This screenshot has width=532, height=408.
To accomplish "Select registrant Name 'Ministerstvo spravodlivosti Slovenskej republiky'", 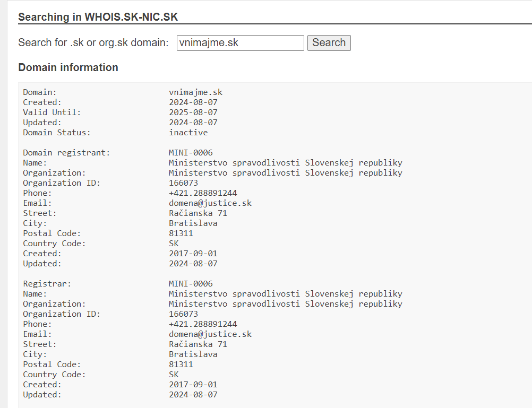I will [285, 163].
